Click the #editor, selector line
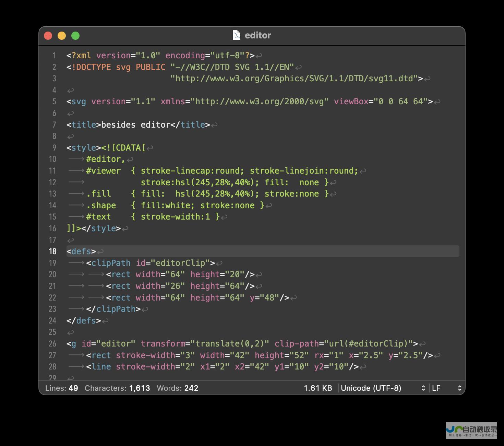This screenshot has width=504, height=446. pos(106,159)
